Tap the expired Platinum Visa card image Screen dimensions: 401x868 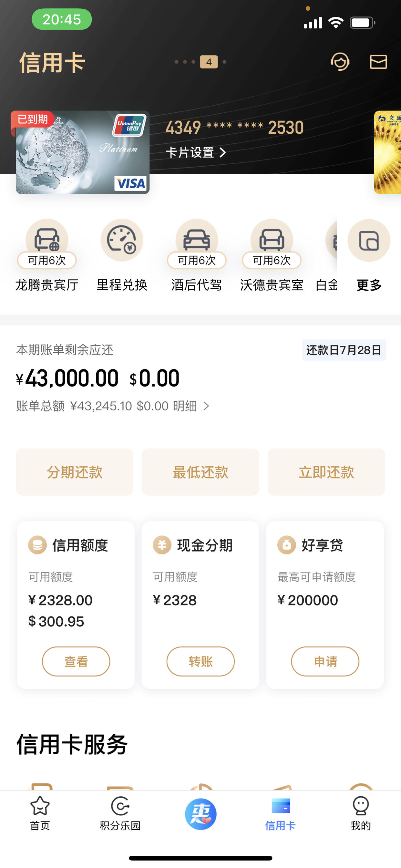(83, 152)
